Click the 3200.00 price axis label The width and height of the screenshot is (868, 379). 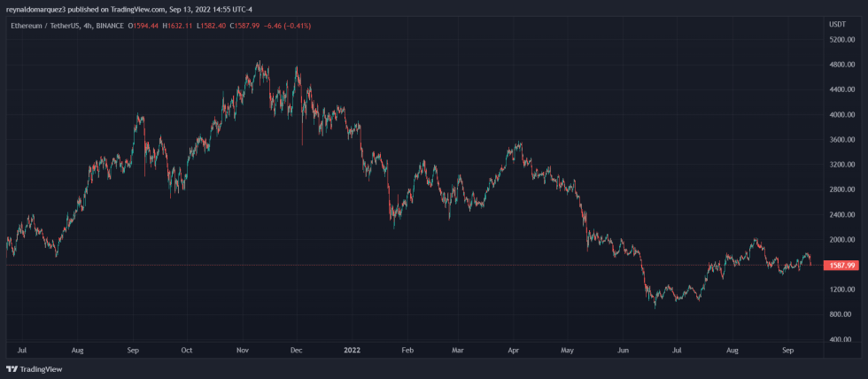click(x=841, y=165)
